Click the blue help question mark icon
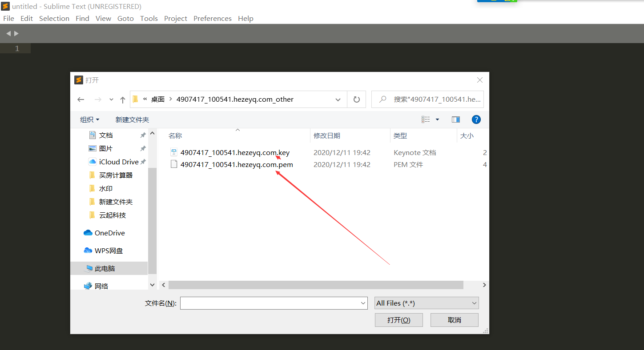 [476, 119]
